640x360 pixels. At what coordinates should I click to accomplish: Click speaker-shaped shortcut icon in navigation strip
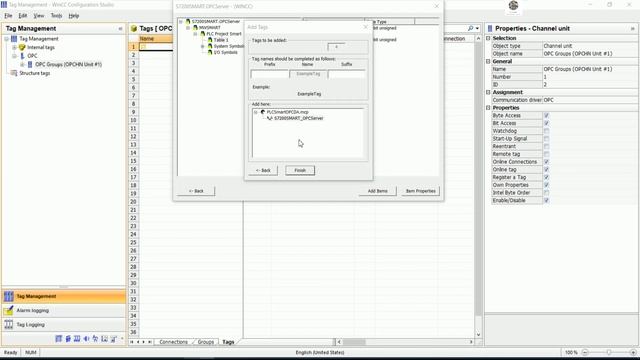[x=86, y=339]
